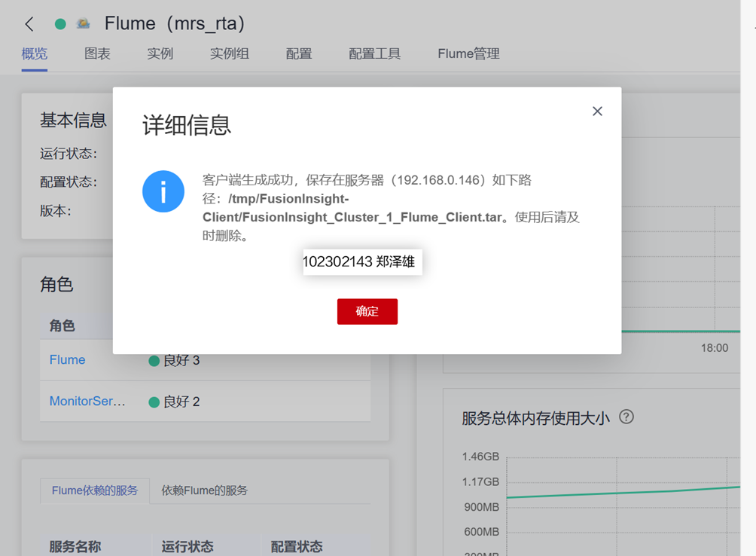Open the 配置工具 tab
This screenshot has height=556, width=756.
[375, 53]
